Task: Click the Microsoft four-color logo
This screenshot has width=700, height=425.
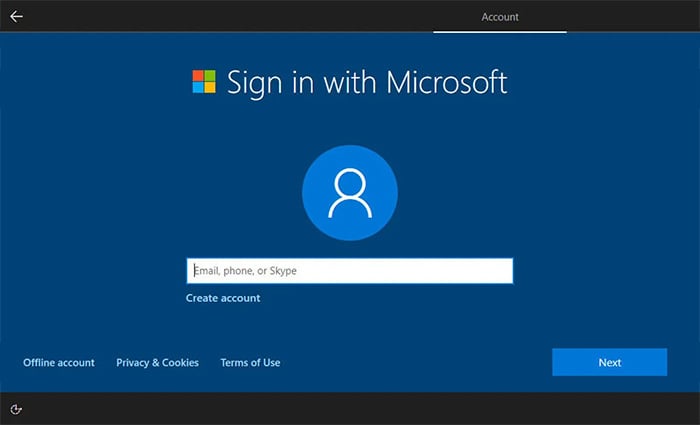Action: point(204,81)
